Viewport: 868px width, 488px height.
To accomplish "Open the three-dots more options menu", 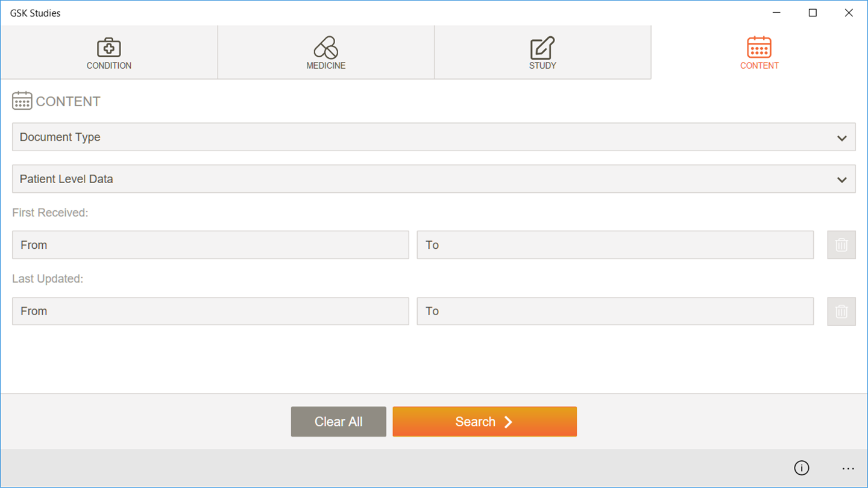I will [848, 468].
